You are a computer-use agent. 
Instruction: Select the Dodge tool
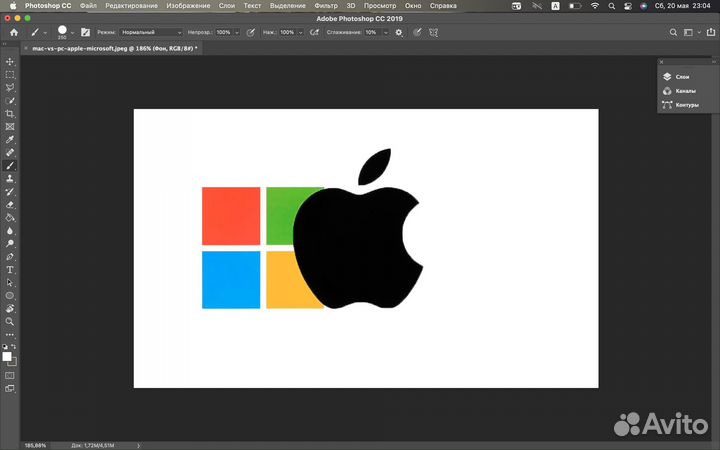[10, 243]
